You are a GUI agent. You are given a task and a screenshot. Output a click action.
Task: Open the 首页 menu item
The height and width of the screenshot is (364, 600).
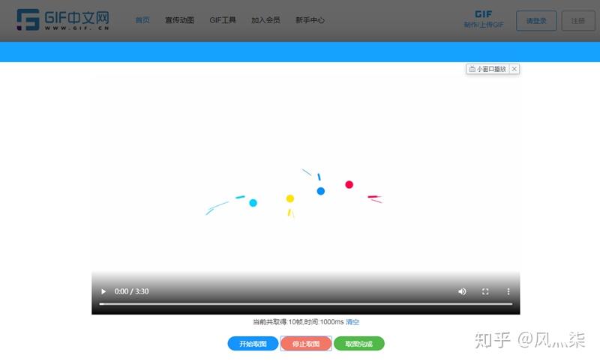pyautogui.click(x=142, y=20)
